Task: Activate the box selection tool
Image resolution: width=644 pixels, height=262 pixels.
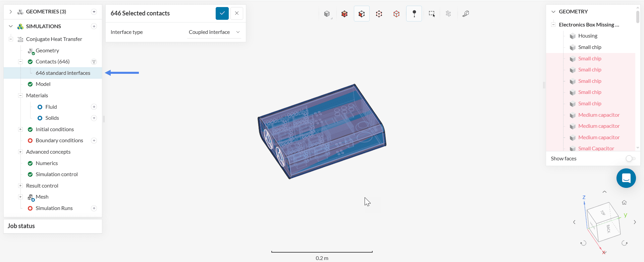Action: click(x=431, y=14)
